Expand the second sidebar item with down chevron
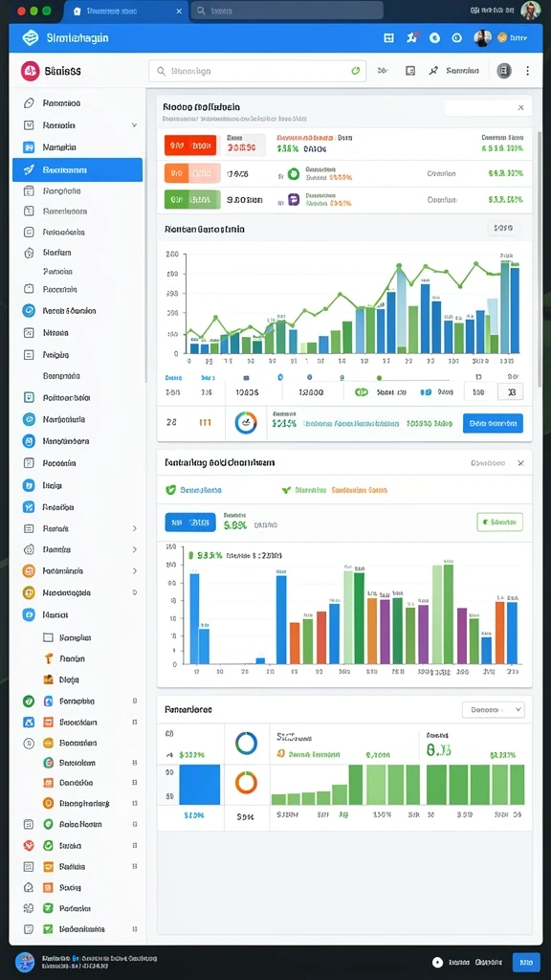The height and width of the screenshot is (980, 551). (x=77, y=125)
